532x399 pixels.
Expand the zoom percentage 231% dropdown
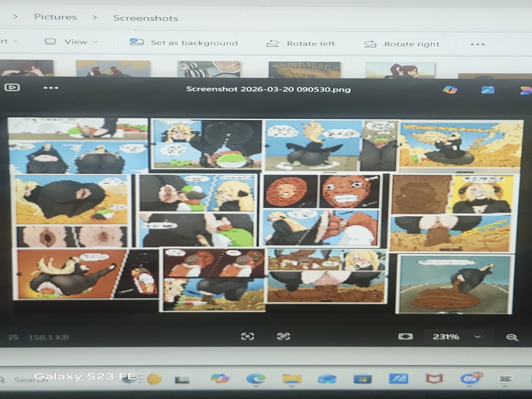tap(477, 337)
